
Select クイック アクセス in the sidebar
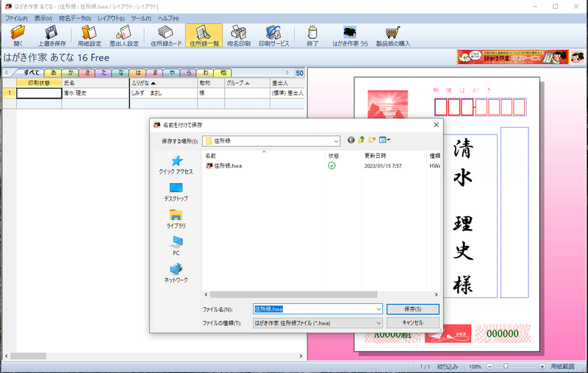point(176,165)
